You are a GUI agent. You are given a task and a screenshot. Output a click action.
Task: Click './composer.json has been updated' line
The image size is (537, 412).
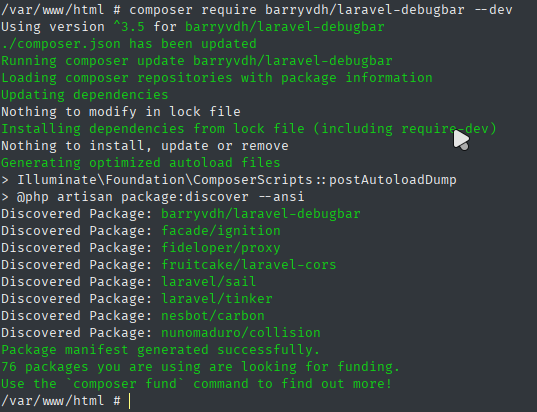(129, 44)
